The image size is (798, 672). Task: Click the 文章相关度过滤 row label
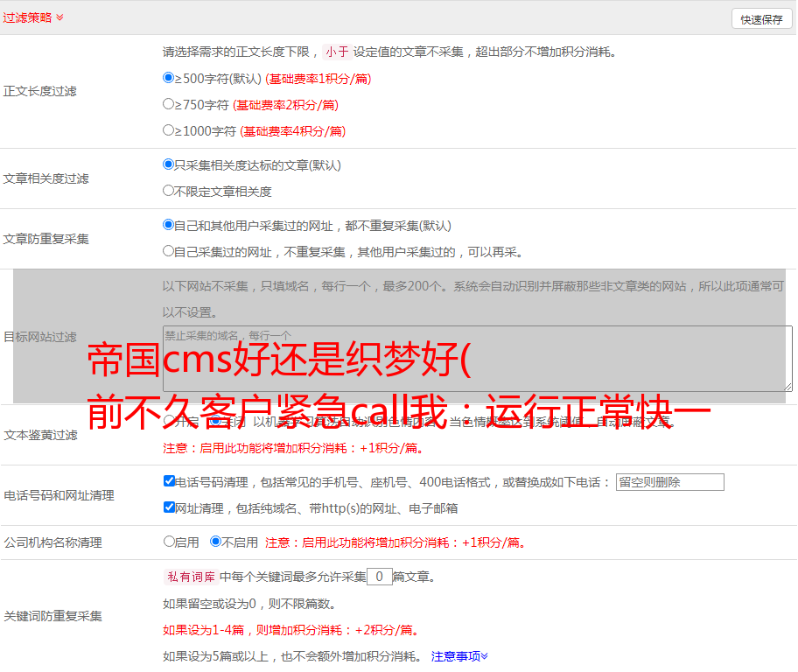45,178
